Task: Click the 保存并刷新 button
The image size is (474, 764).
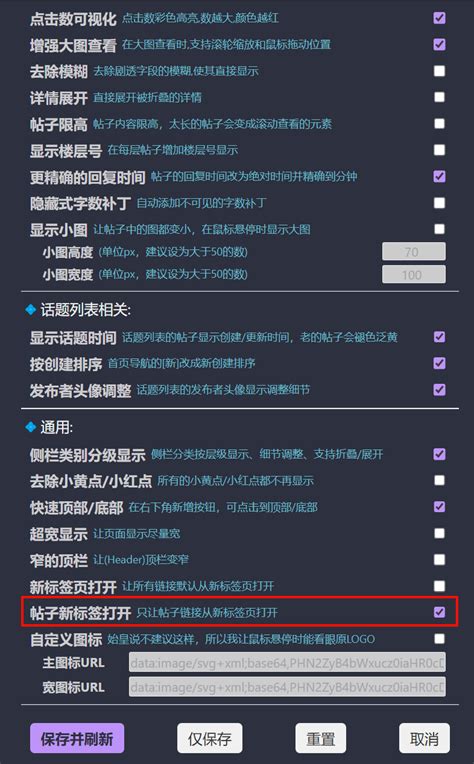Action: [x=77, y=739]
